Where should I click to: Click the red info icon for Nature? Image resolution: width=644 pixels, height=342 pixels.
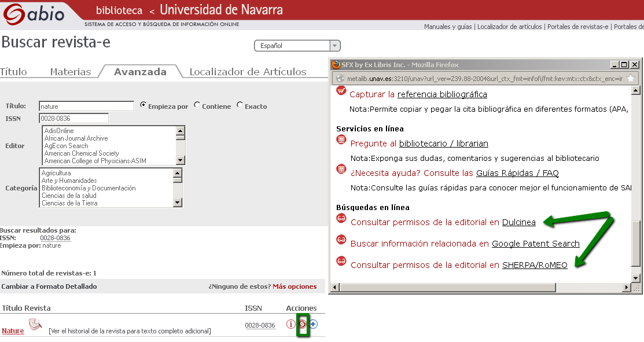(x=291, y=324)
